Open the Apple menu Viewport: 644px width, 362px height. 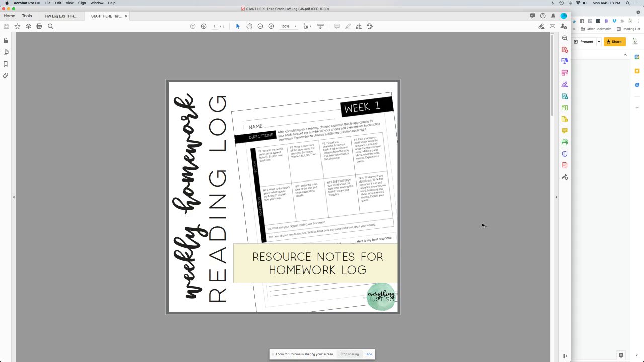[7, 3]
